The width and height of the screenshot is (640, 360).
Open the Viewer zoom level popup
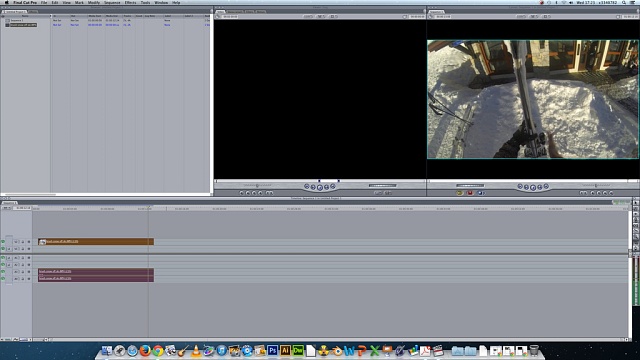(308, 17)
